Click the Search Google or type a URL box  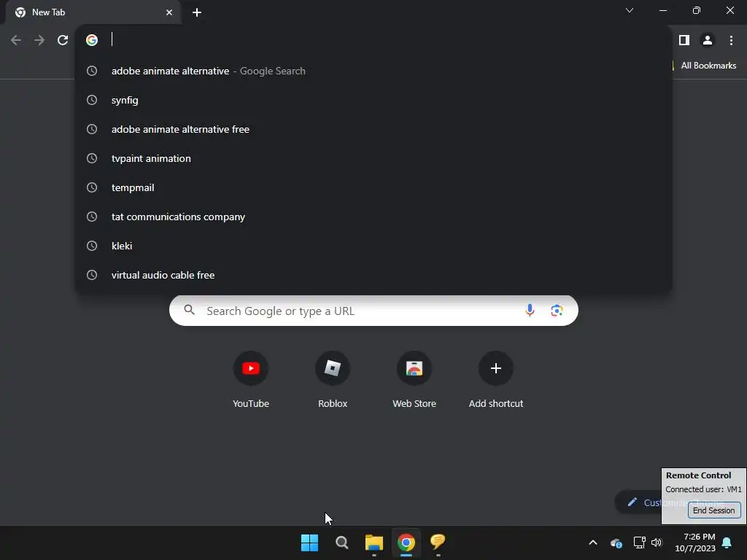tap(373, 311)
